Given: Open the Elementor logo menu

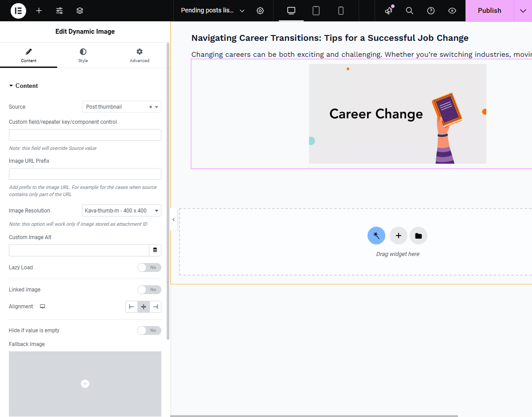Looking at the screenshot, I should (18, 11).
